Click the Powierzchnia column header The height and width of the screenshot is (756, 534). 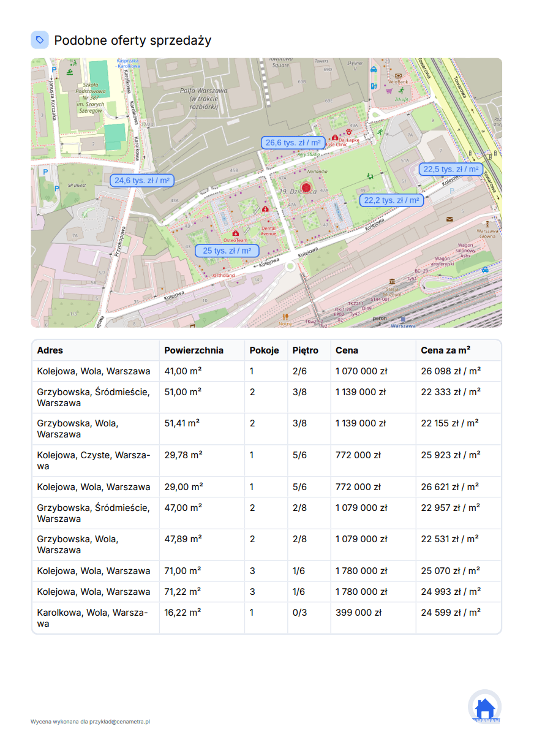(194, 350)
